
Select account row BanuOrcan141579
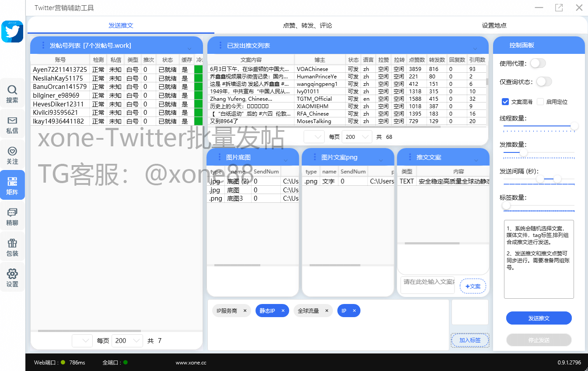[x=116, y=87]
